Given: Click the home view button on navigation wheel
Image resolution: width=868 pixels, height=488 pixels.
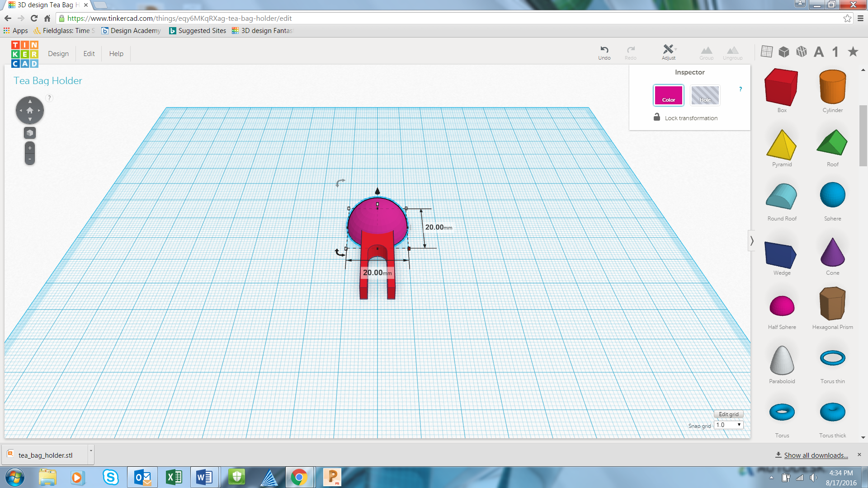Looking at the screenshot, I should point(30,110).
